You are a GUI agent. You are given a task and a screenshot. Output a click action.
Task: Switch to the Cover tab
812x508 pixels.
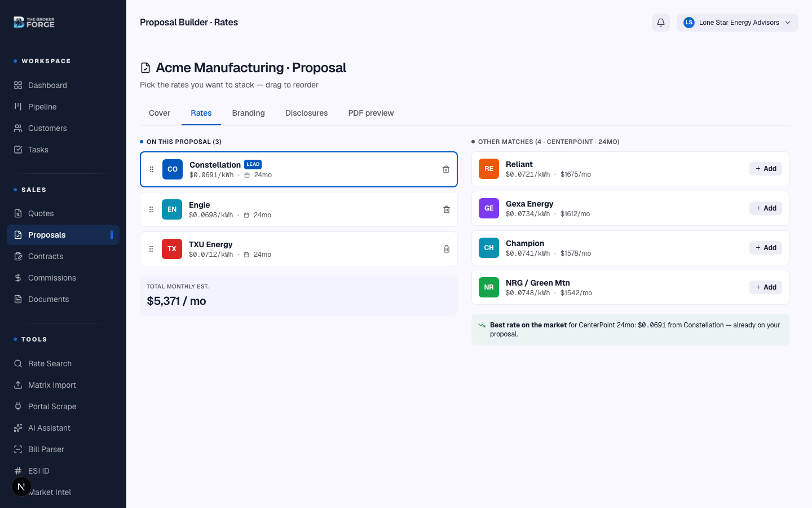tap(160, 113)
